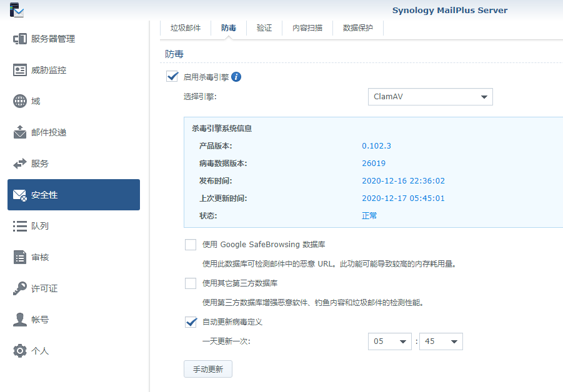Uncheck the 启用杀毒引擎 checkbox

(x=172, y=77)
